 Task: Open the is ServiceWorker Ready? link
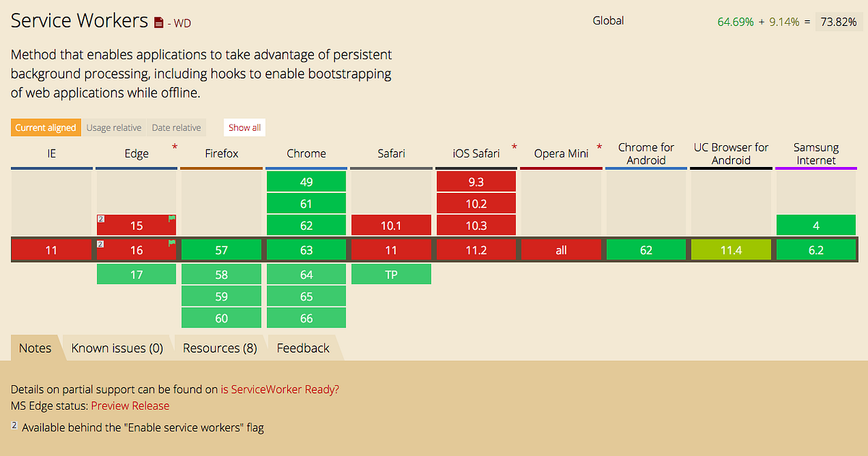[280, 389]
